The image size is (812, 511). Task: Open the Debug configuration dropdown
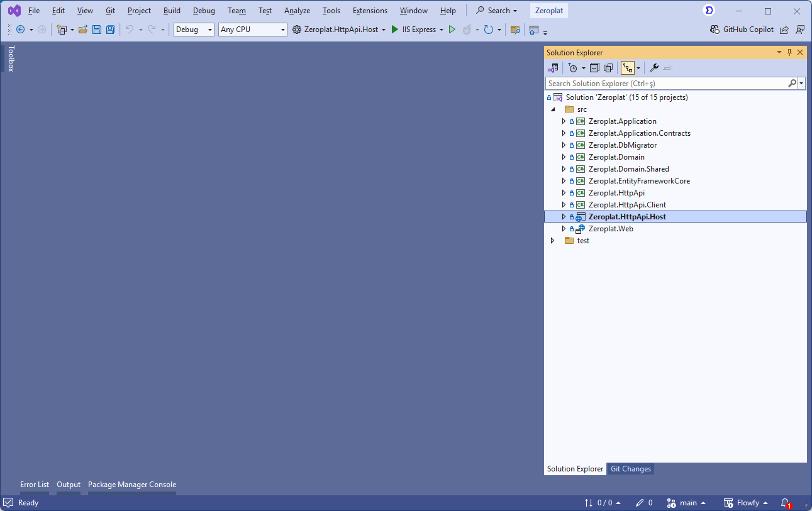pyautogui.click(x=194, y=30)
